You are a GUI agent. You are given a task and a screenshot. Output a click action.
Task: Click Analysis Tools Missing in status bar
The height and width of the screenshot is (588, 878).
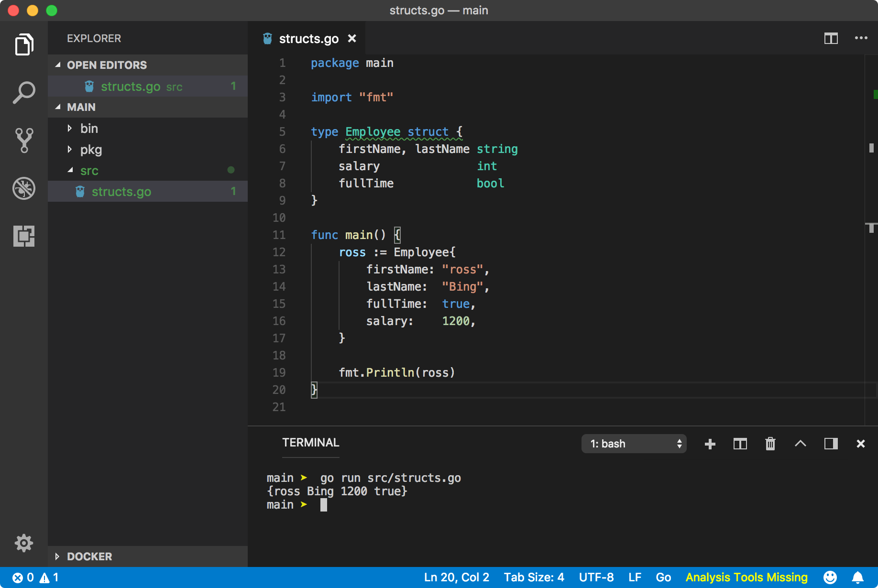point(746,577)
